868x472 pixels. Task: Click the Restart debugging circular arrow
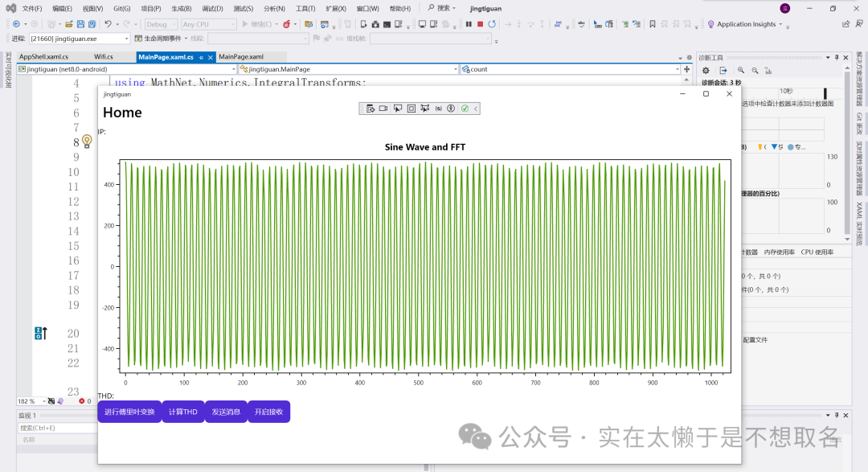(x=492, y=24)
